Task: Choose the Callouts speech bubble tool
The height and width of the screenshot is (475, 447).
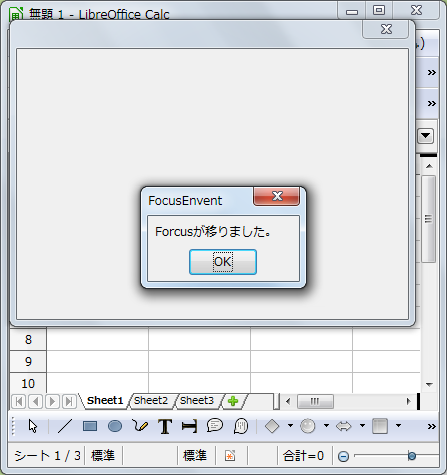Action: pyautogui.click(x=215, y=426)
